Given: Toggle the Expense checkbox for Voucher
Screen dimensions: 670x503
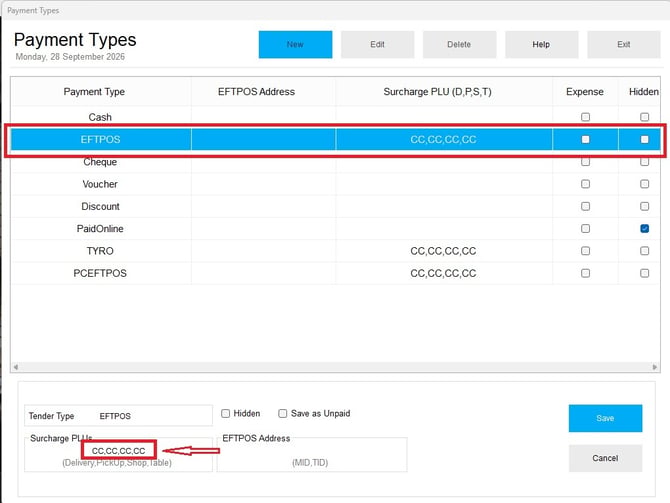Looking at the screenshot, I should pyautogui.click(x=585, y=184).
